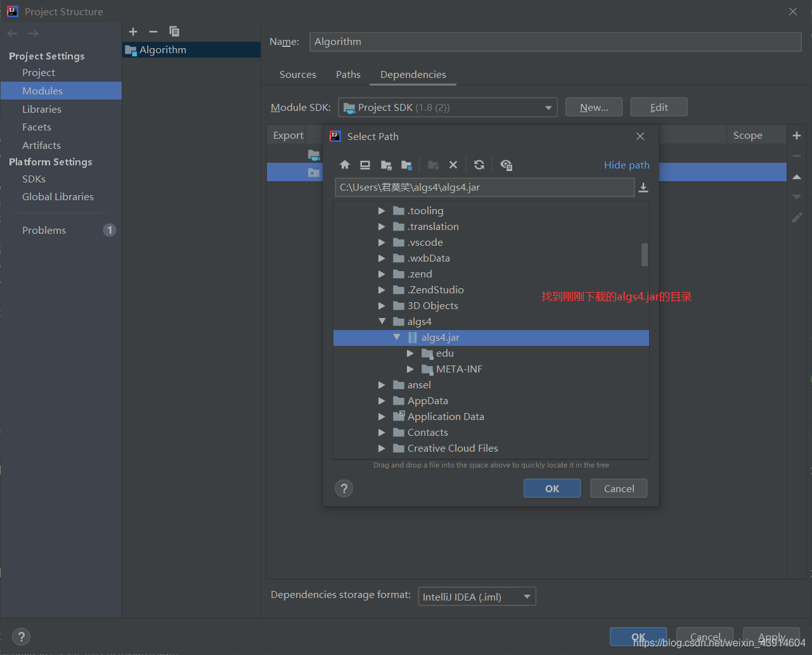Select the .zend folder

pyautogui.click(x=420, y=274)
